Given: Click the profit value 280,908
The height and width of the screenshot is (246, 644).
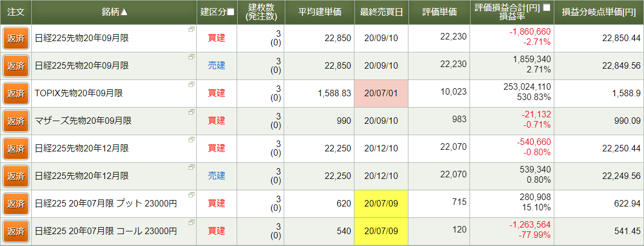Looking at the screenshot, I should tap(536, 197).
